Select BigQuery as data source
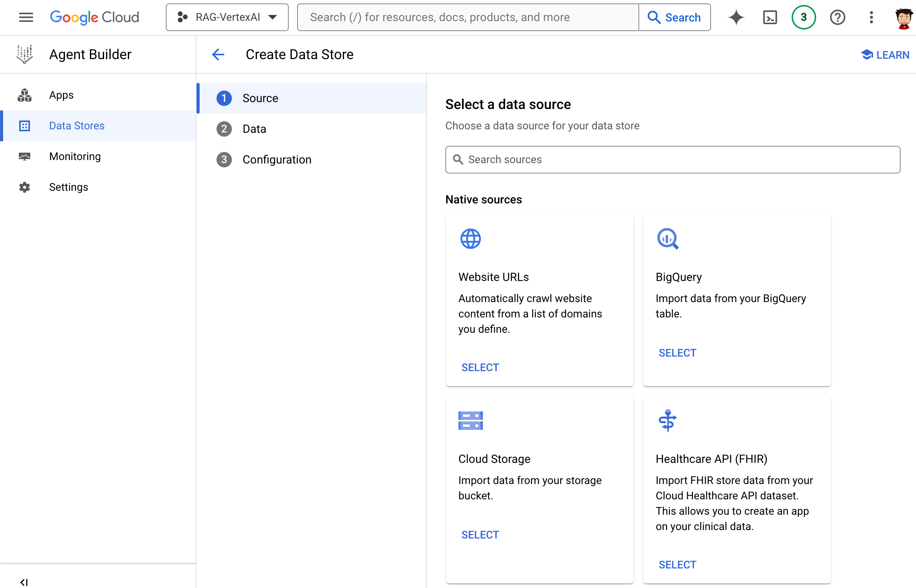Image resolution: width=916 pixels, height=588 pixels. [x=677, y=353]
